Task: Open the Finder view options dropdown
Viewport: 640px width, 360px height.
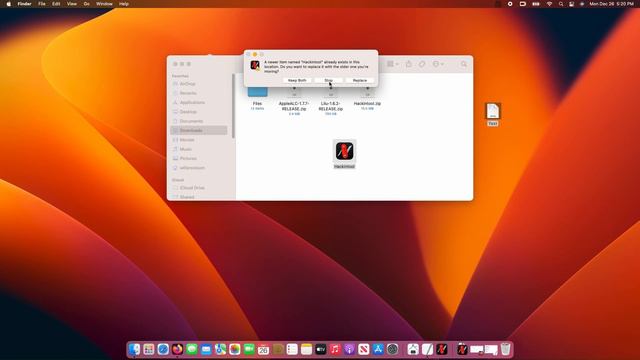Action: pyautogui.click(x=393, y=64)
